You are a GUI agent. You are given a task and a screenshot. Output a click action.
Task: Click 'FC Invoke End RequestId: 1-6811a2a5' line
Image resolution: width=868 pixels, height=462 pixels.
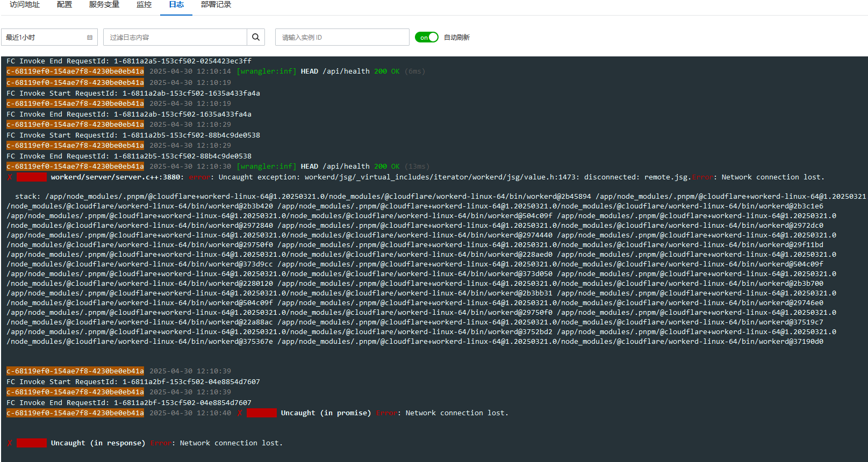point(129,61)
